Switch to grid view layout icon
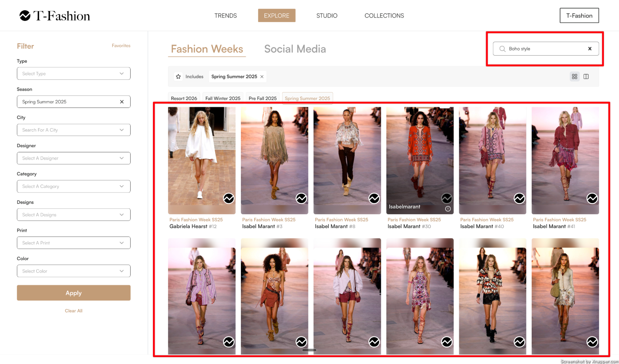This screenshot has width=619, height=364. [x=574, y=76]
